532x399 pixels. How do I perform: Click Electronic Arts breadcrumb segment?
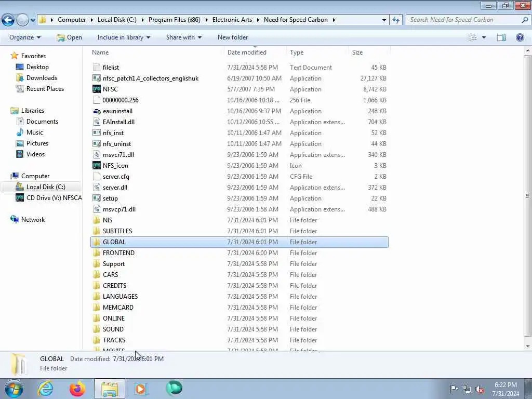[232, 20]
